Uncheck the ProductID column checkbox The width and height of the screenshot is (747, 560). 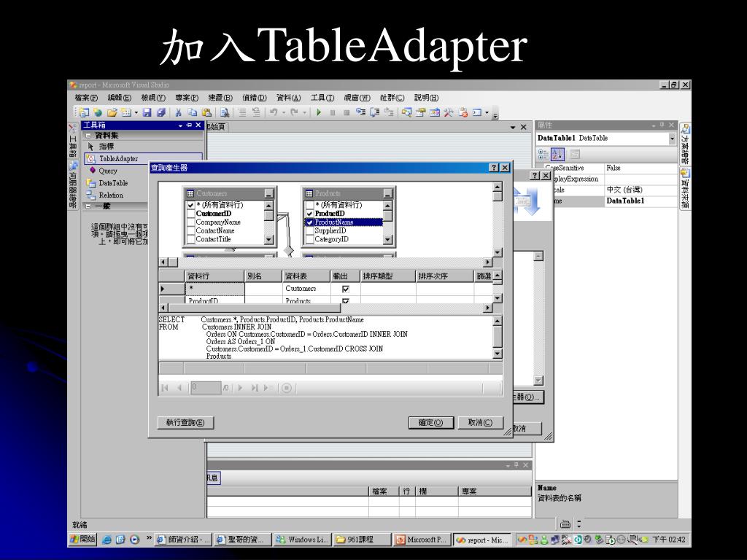(309, 214)
